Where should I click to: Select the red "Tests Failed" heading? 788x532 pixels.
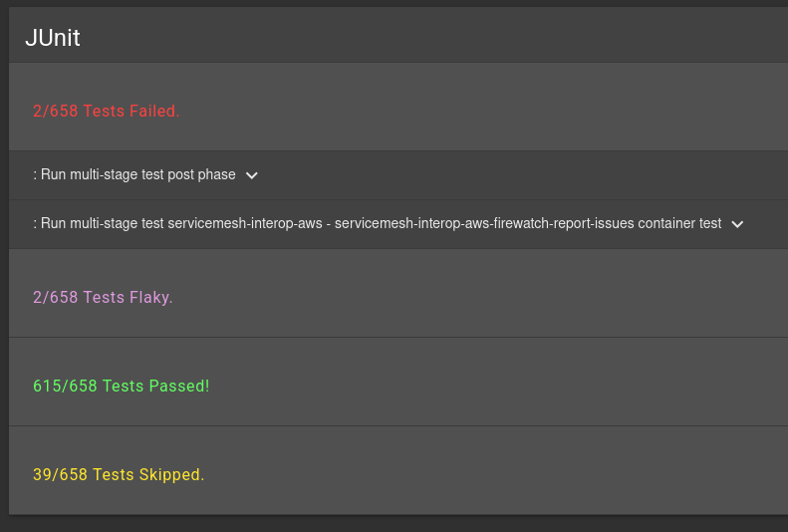[107, 111]
